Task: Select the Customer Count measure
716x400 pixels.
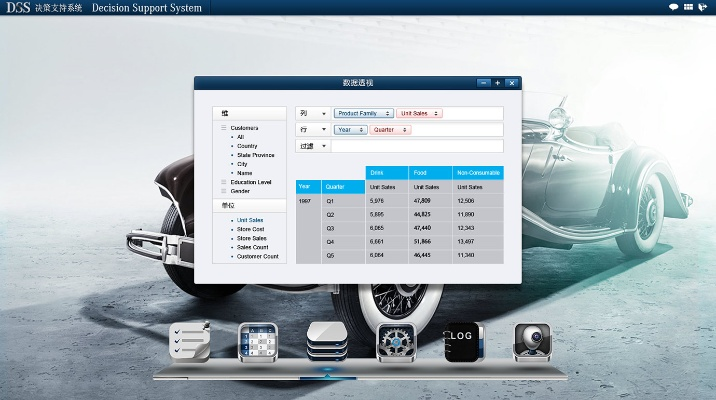Action: 257,256
